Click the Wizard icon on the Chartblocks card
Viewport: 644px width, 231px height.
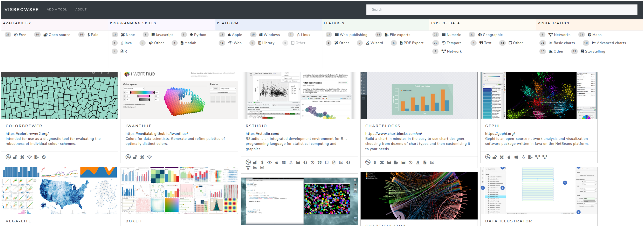(x=418, y=163)
